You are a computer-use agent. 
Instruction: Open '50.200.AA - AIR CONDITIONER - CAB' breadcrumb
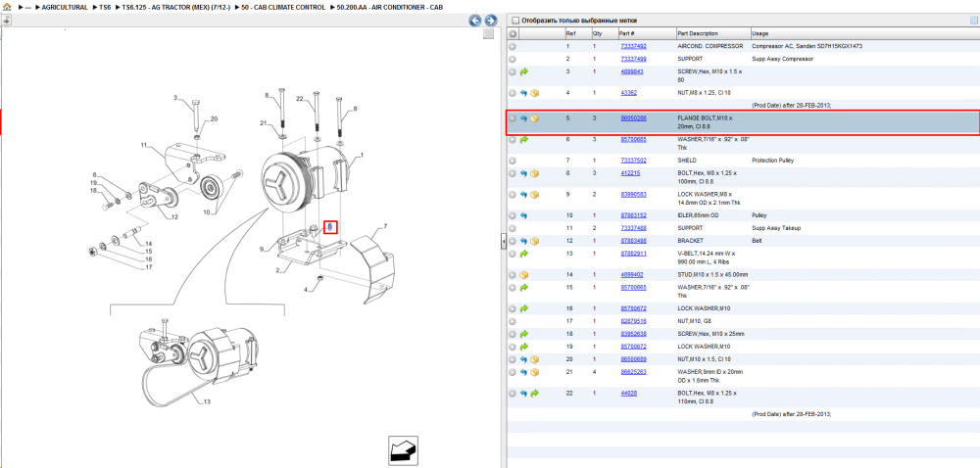(389, 8)
